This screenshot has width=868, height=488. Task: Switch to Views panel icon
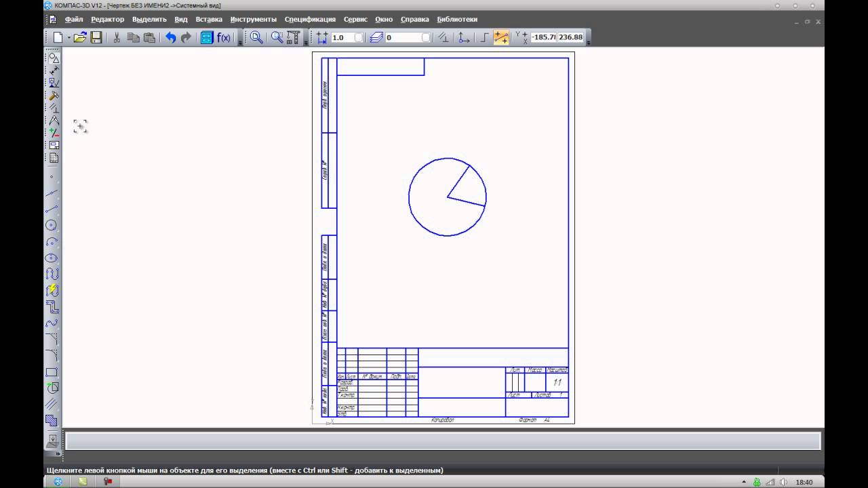pyautogui.click(x=53, y=145)
